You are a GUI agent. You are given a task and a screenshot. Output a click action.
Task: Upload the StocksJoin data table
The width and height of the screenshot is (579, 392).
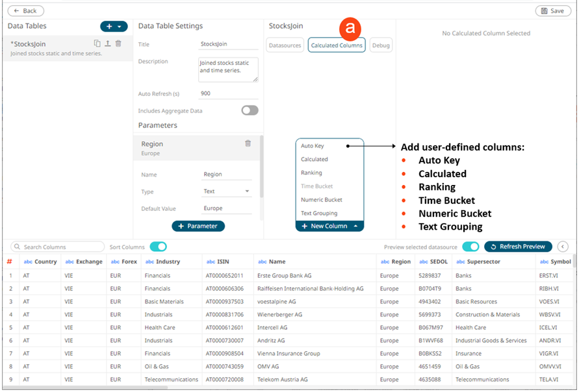click(107, 43)
